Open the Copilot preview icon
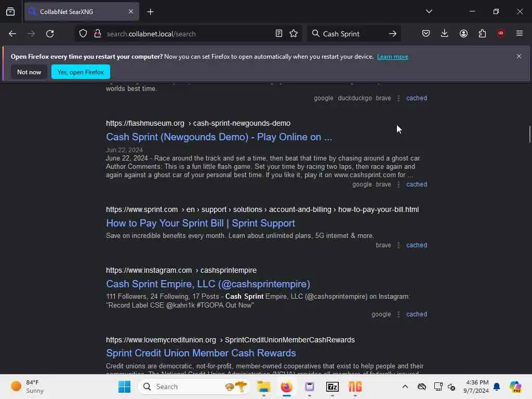Viewport: 532px width, 399px height. [515, 387]
